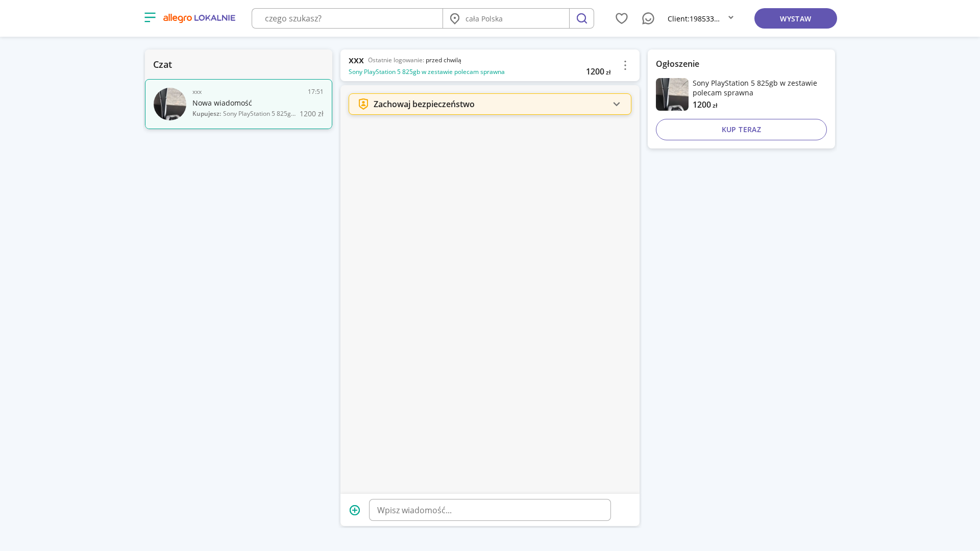This screenshot has width=980, height=551.
Task: Open listing title in Ogłoszenie panel
Action: 754,88
